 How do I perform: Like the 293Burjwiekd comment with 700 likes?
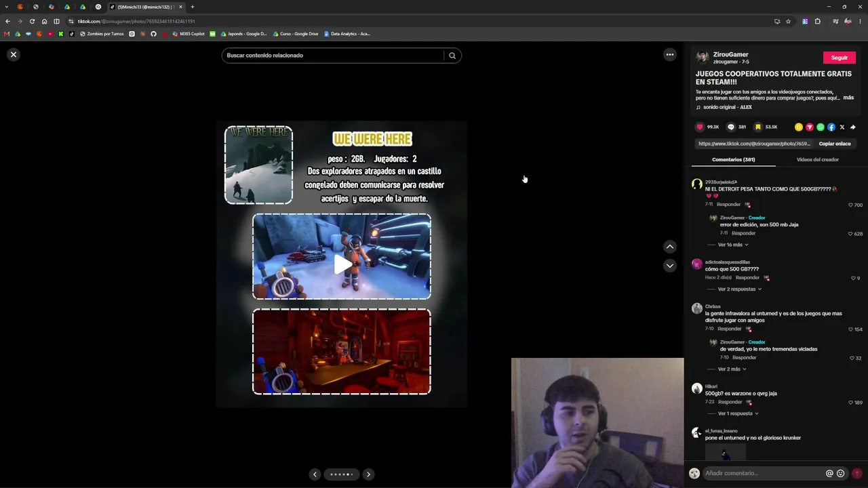[x=850, y=205]
